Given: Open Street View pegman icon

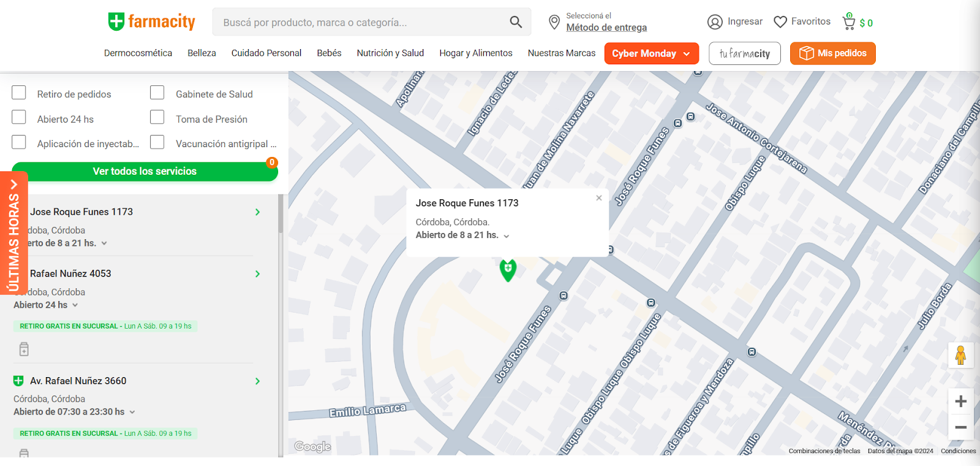Looking at the screenshot, I should [x=960, y=355].
